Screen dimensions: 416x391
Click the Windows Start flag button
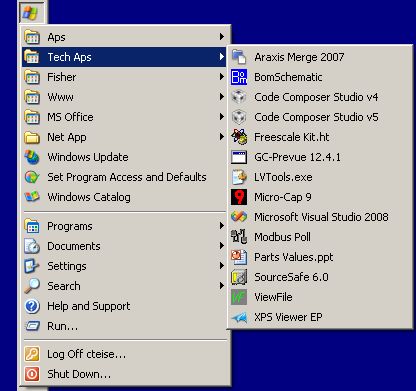31,12
